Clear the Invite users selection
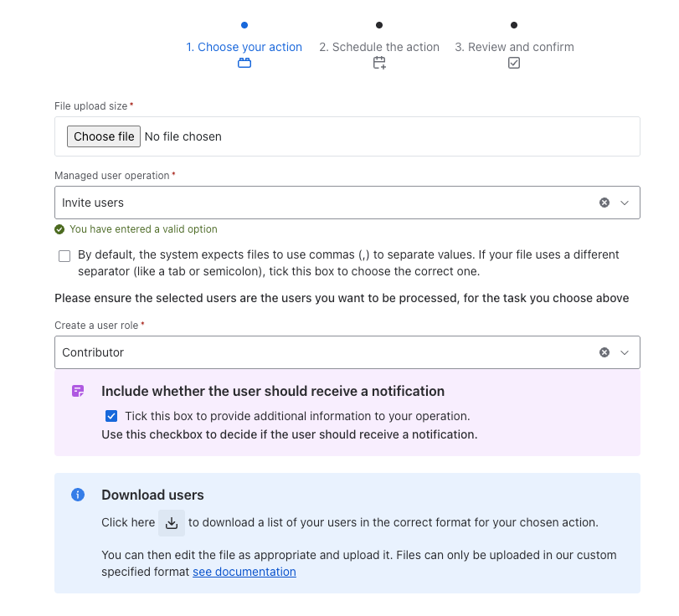 pos(604,202)
